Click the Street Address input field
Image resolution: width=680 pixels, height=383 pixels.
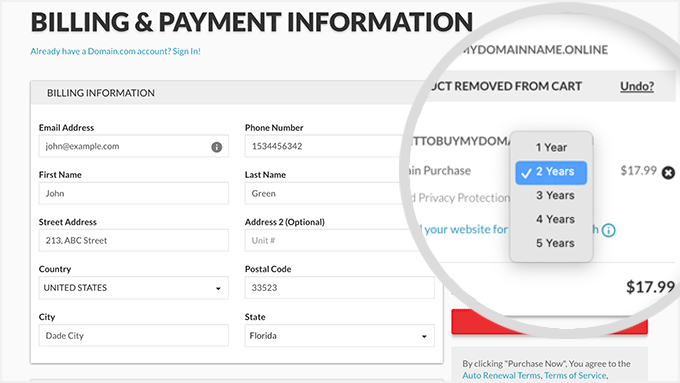[x=134, y=240]
